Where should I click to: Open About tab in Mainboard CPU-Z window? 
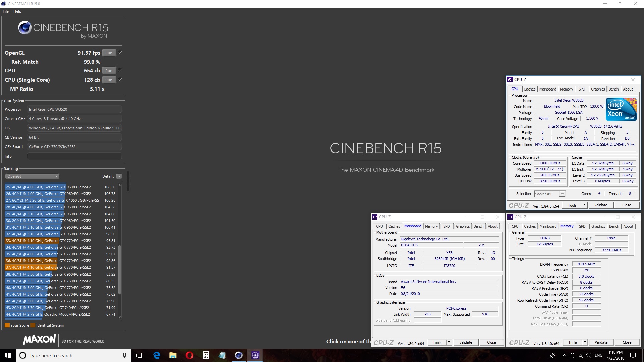click(x=493, y=226)
